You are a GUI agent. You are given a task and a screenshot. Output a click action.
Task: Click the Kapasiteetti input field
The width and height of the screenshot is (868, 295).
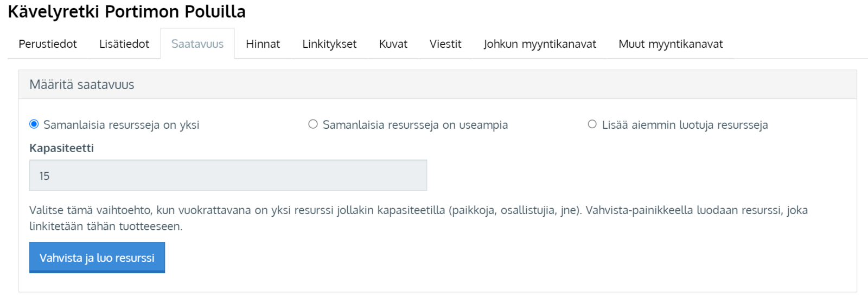click(x=228, y=175)
